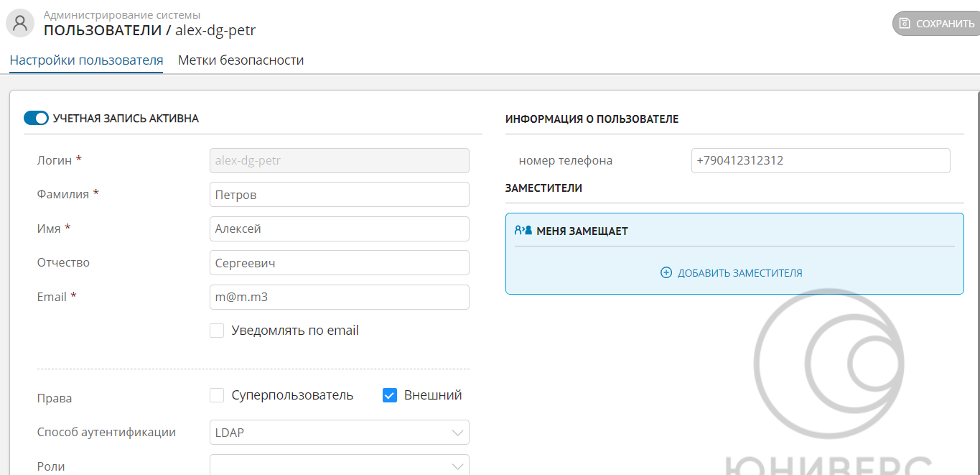This screenshot has height=475, width=980.
Task: Click the chevron arrow of the LDAP dropdown
Action: [457, 433]
